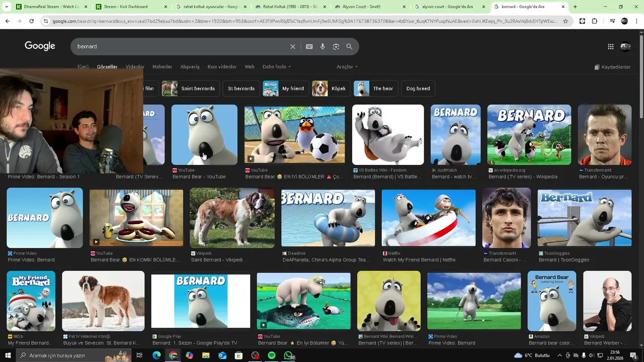Screen dimensions: 644x362
Task: Click the magnifier search button
Action: [349, 46]
